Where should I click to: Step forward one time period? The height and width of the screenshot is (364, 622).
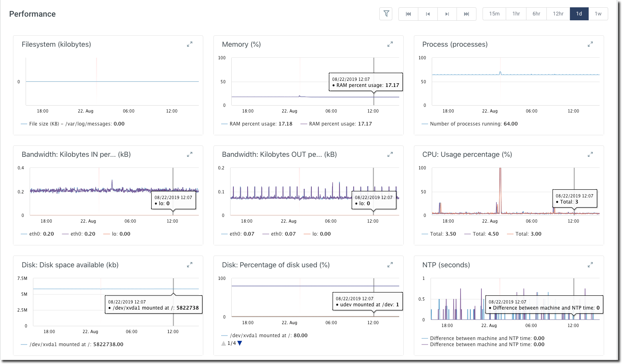coord(447,14)
